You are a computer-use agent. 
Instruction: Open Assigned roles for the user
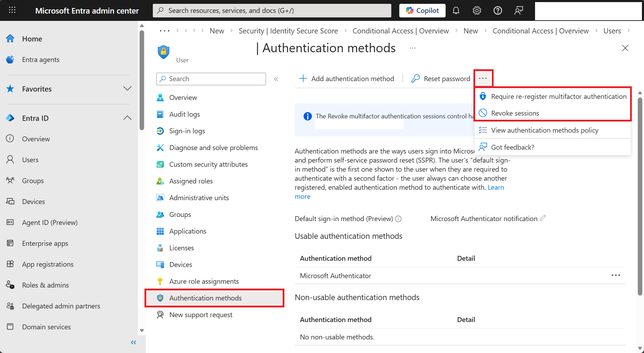coord(191,181)
